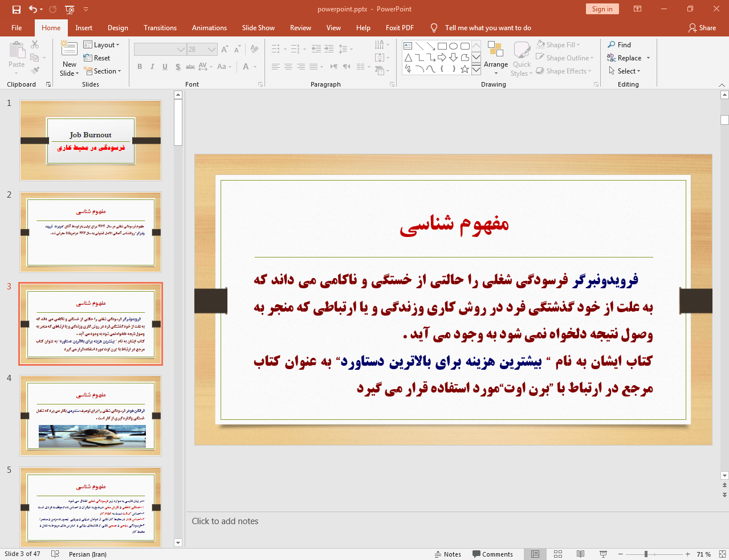Image resolution: width=729 pixels, height=560 pixels.
Task: Increase font size with the large A icon
Action: [225, 49]
